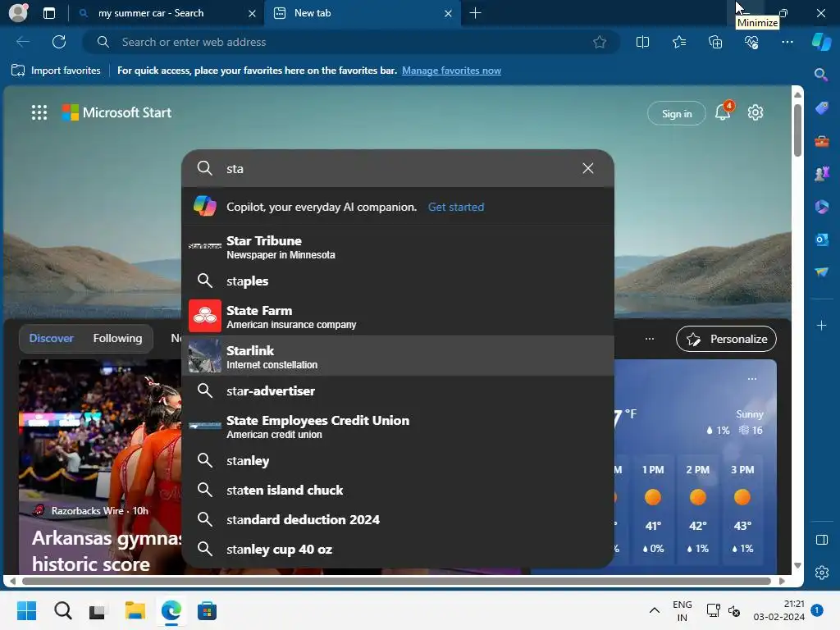Switch to the Discover feed tab
The image size is (840, 630).
point(51,338)
